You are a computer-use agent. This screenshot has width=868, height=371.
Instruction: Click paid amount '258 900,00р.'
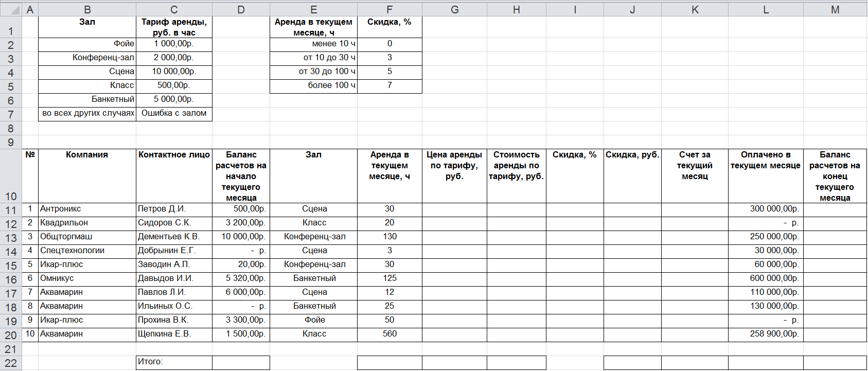click(766, 334)
